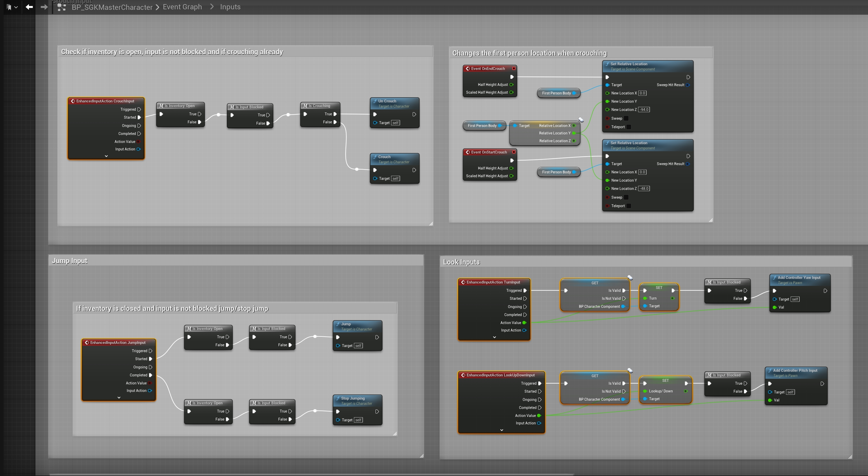
Task: Enable Sweep checkbox on the lower Set Relative Location node
Action: (x=626, y=197)
